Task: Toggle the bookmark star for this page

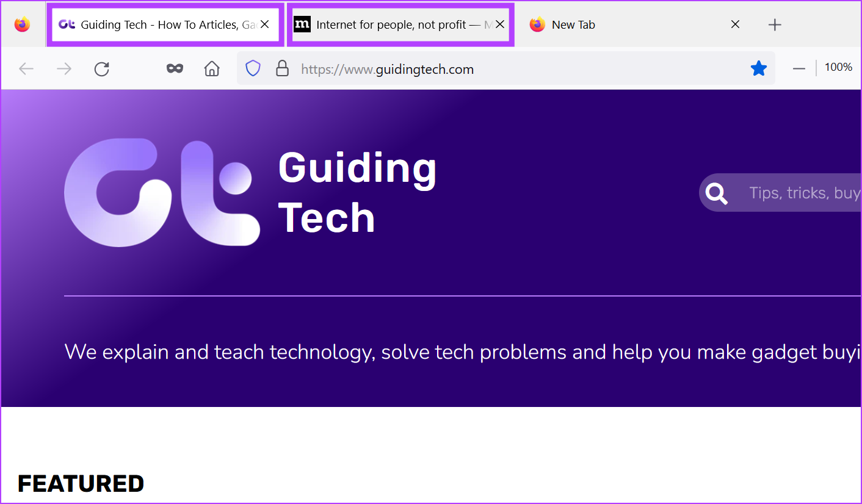Action: click(x=758, y=69)
